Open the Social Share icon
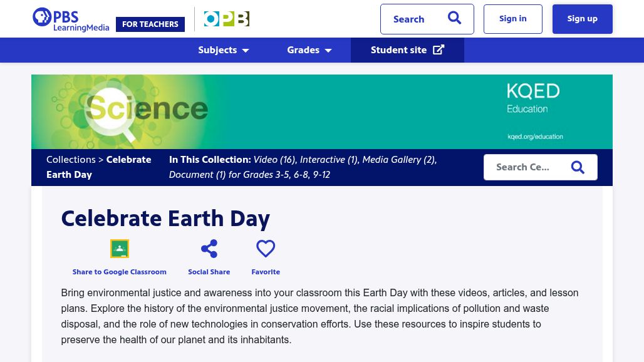644x362 pixels. 209,249
